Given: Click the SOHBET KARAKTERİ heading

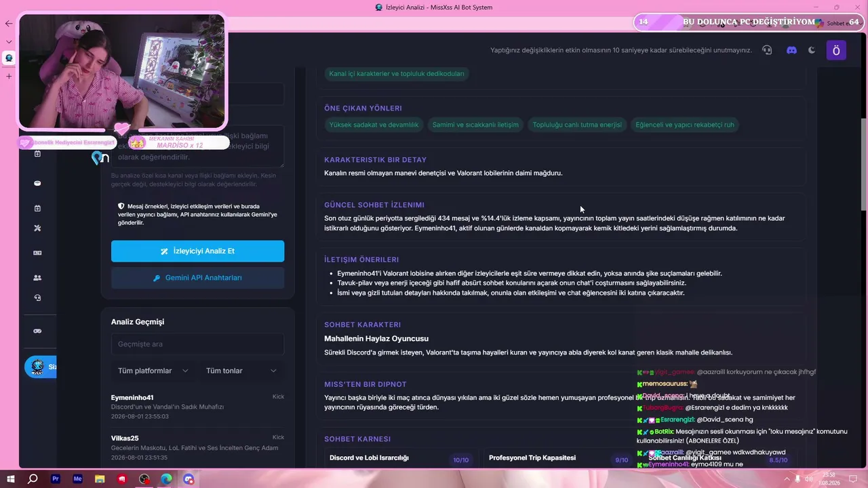Looking at the screenshot, I should tap(362, 325).
